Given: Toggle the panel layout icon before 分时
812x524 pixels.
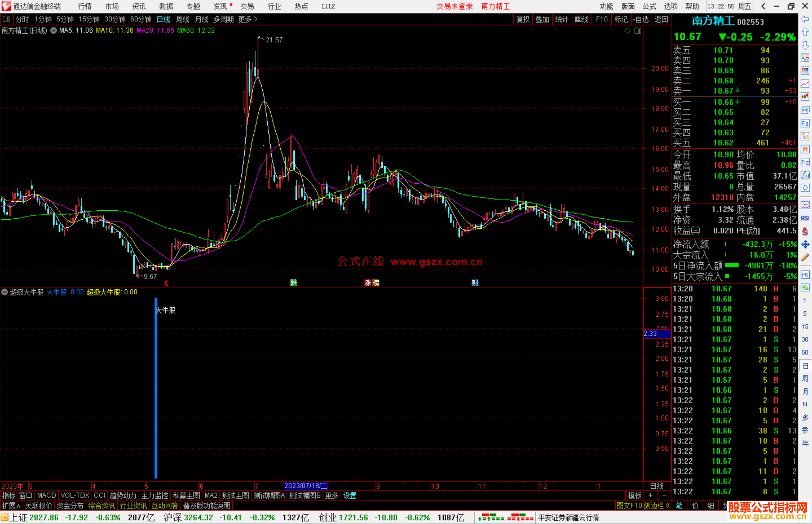Looking at the screenshot, I should [6, 19].
